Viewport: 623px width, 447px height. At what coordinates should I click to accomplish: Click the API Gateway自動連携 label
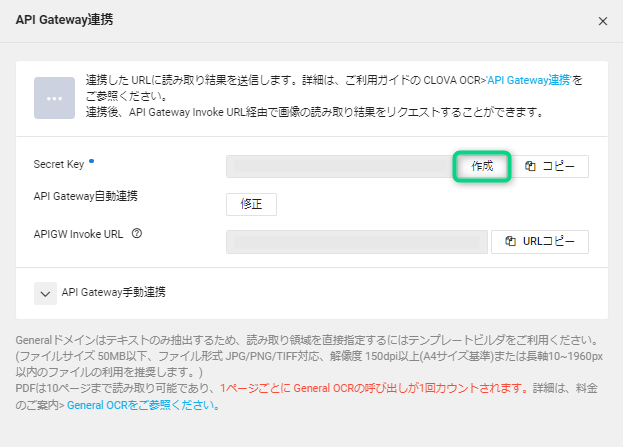click(85, 197)
